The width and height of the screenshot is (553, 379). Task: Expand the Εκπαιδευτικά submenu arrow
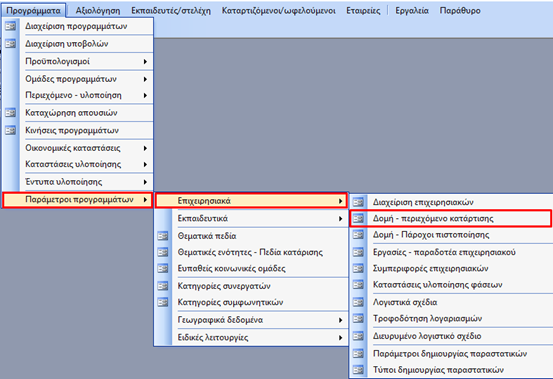pyautogui.click(x=340, y=218)
